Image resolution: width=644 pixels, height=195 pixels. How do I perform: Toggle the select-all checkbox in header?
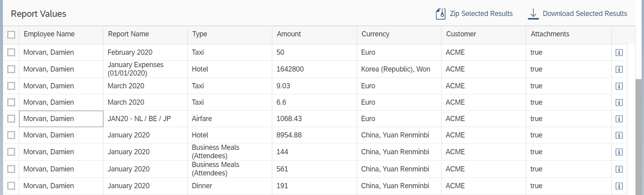pyautogui.click(x=11, y=35)
